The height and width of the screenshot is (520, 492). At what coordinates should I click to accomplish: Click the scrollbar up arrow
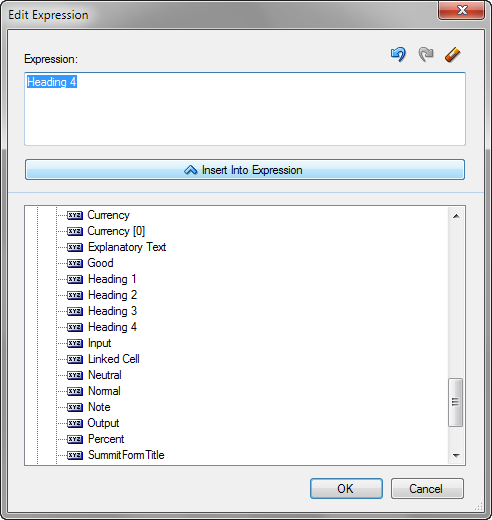tap(456, 216)
